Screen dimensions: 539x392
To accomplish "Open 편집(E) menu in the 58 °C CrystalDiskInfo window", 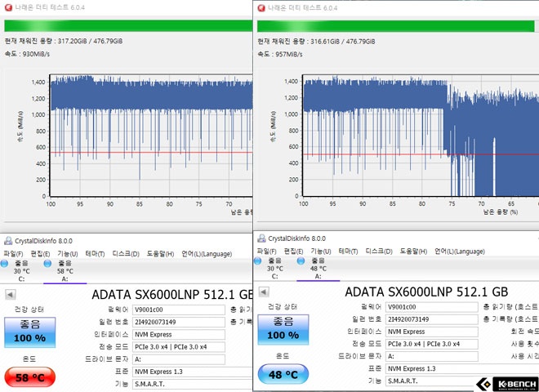I will point(40,254).
